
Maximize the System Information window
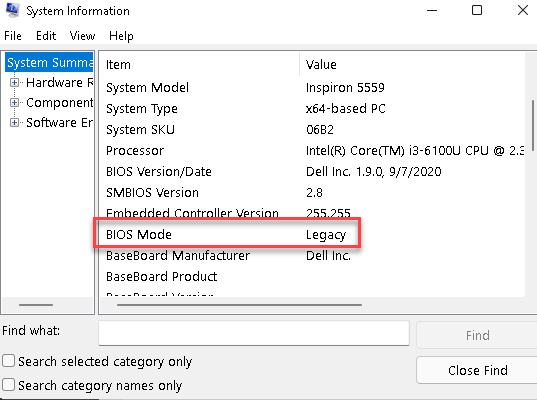tap(477, 10)
